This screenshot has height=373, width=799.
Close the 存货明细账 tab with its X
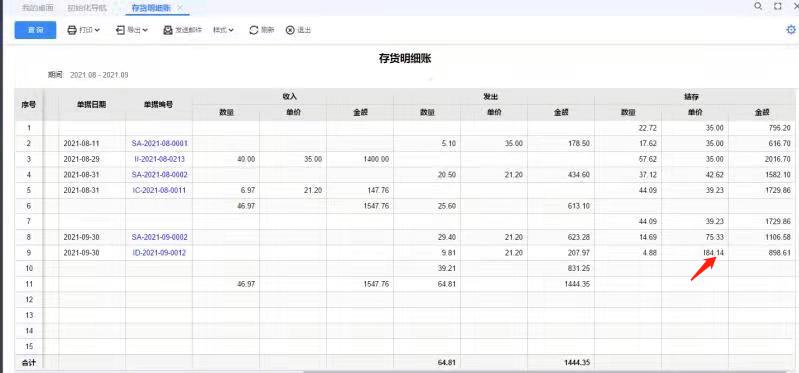pyautogui.click(x=180, y=8)
